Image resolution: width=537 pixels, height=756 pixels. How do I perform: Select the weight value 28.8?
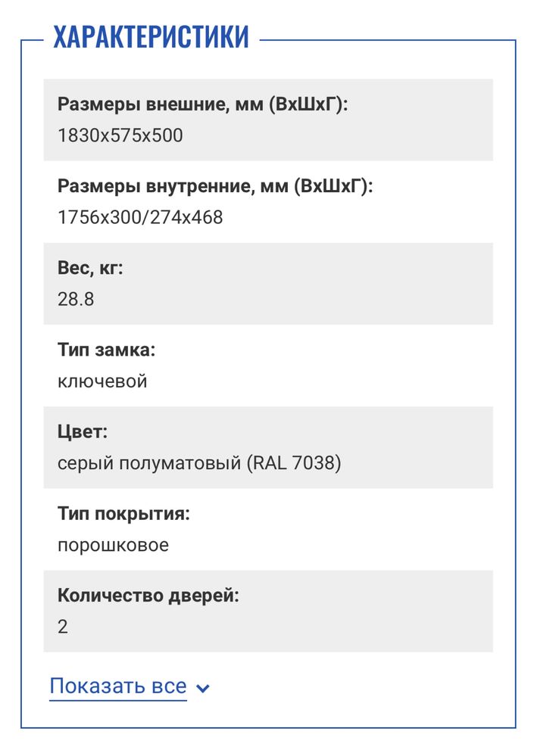(76, 299)
